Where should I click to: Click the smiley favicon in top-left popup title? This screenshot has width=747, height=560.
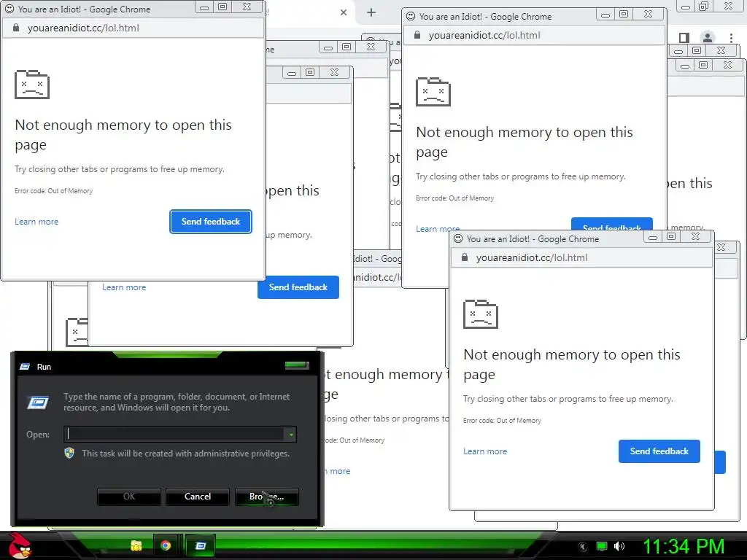point(9,9)
